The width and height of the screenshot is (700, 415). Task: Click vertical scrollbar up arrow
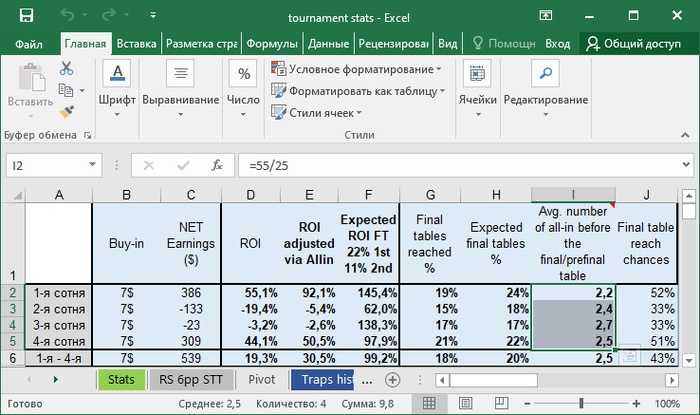coord(689,196)
